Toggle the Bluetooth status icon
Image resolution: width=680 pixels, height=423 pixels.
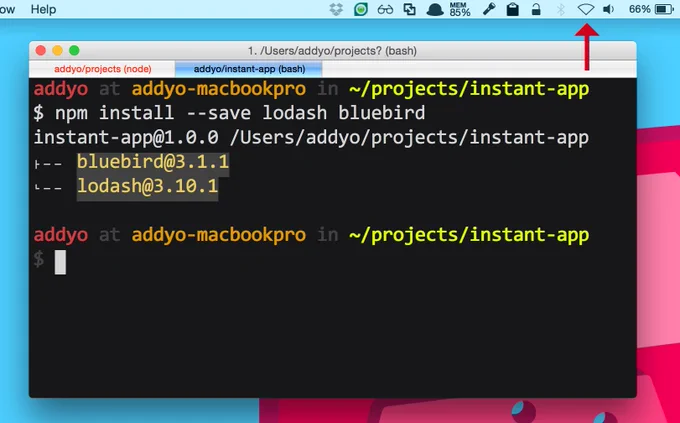[x=561, y=9]
